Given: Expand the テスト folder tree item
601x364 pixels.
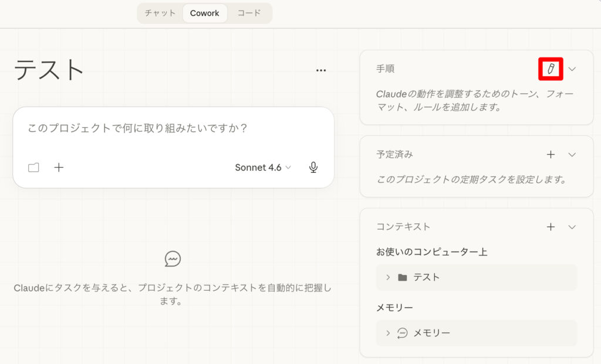Looking at the screenshot, I should (388, 277).
